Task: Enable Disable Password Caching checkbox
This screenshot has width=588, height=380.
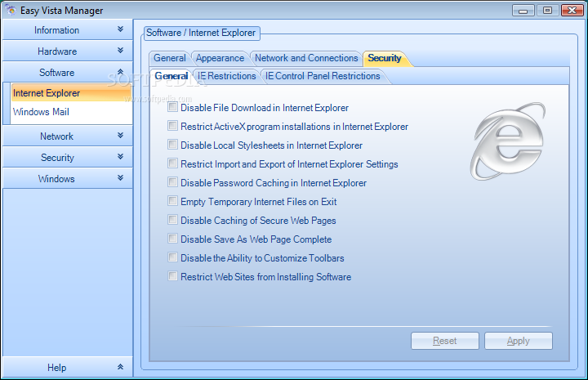Action: pos(172,182)
